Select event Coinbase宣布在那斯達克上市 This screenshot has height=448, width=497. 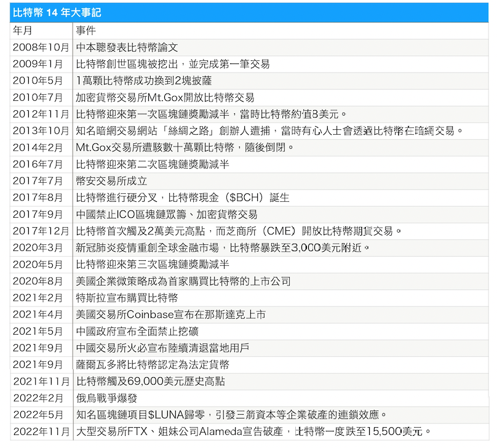[x=170, y=315]
